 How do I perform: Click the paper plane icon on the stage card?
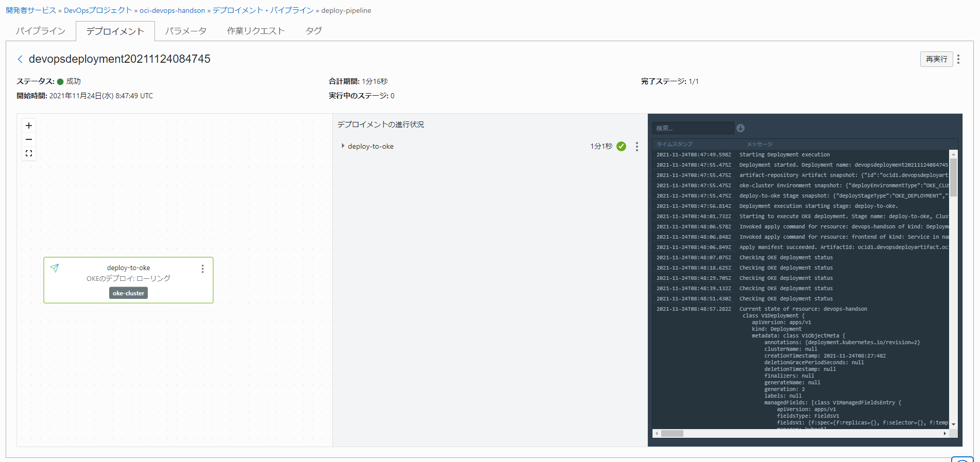coord(55,268)
